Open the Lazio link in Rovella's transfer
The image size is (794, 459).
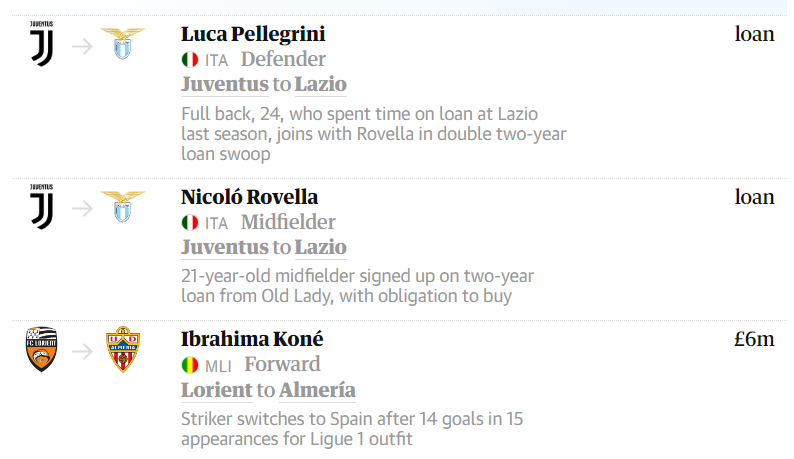coord(321,247)
